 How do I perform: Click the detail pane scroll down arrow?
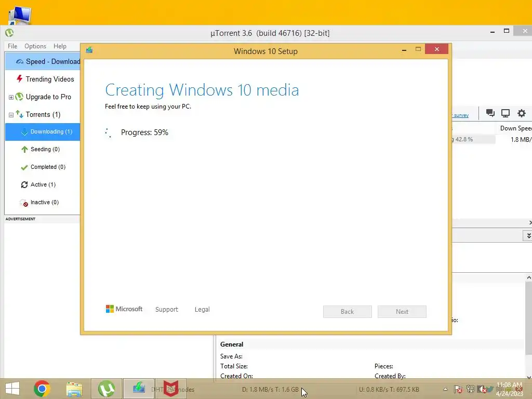click(x=528, y=377)
